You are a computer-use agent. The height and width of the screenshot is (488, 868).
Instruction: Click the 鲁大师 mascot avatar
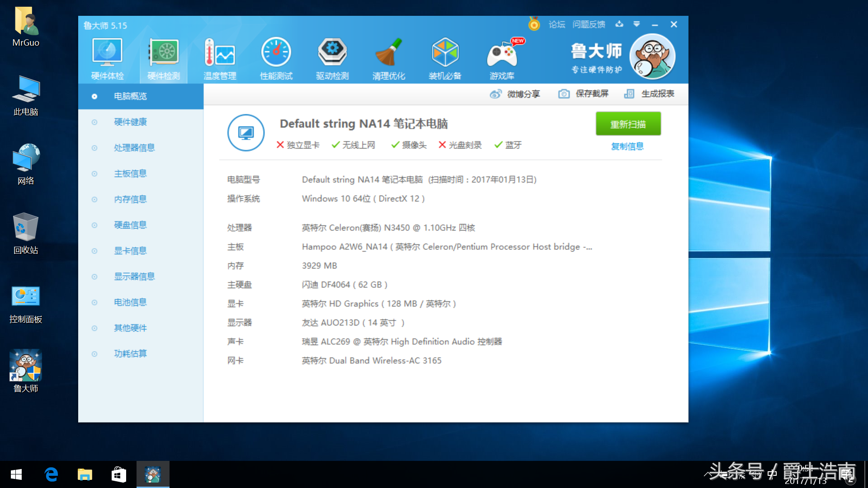[652, 57]
